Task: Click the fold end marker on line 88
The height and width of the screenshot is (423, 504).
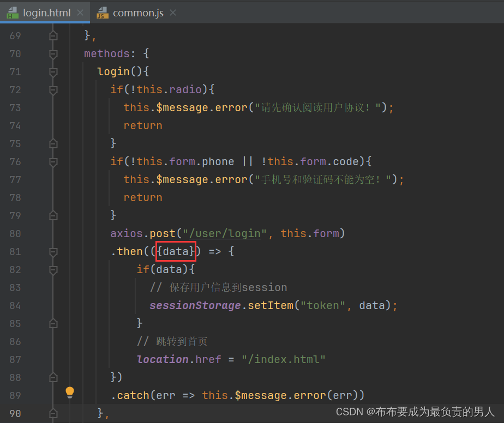Action: (53, 378)
